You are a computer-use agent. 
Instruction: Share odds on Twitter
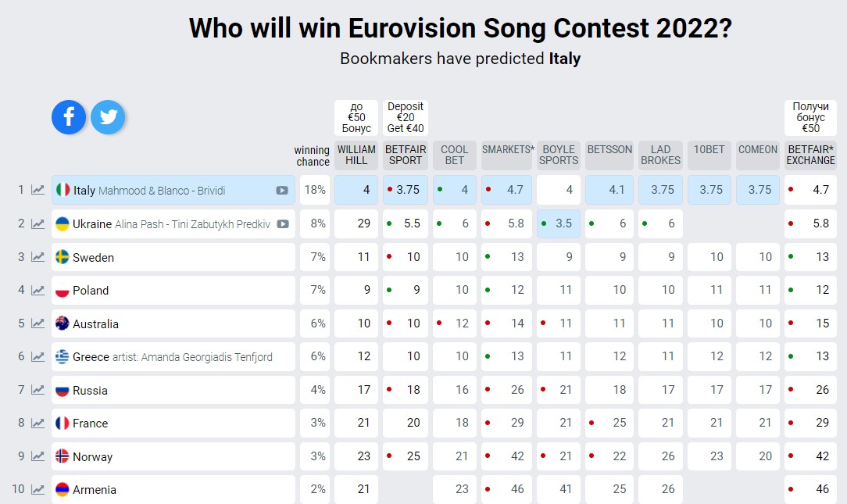click(x=108, y=117)
